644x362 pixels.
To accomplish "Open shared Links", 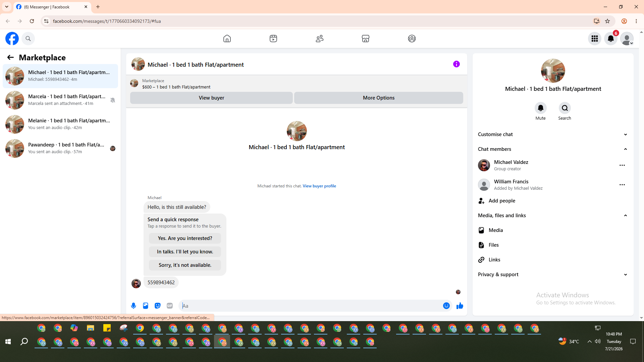I will [x=552, y=260].
